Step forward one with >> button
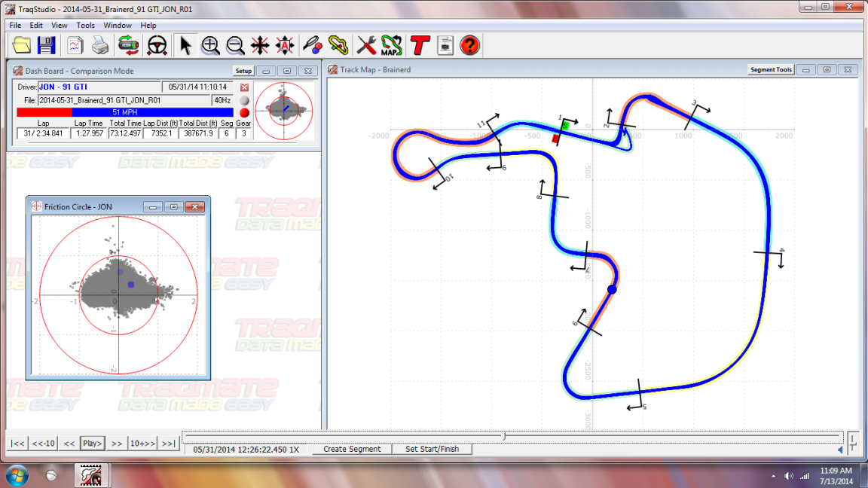Screen dimensions: 868x488 click(x=117, y=443)
